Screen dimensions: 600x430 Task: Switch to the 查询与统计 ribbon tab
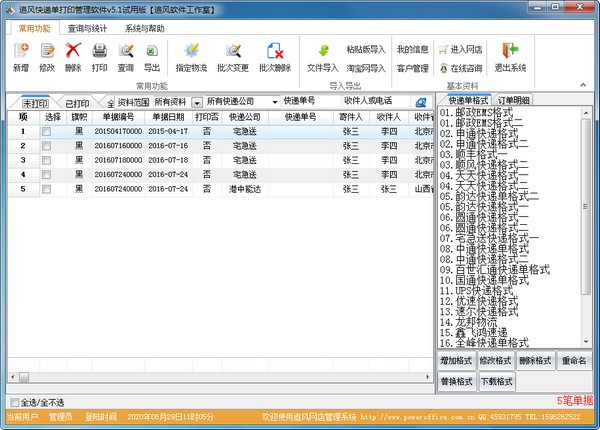(87, 28)
